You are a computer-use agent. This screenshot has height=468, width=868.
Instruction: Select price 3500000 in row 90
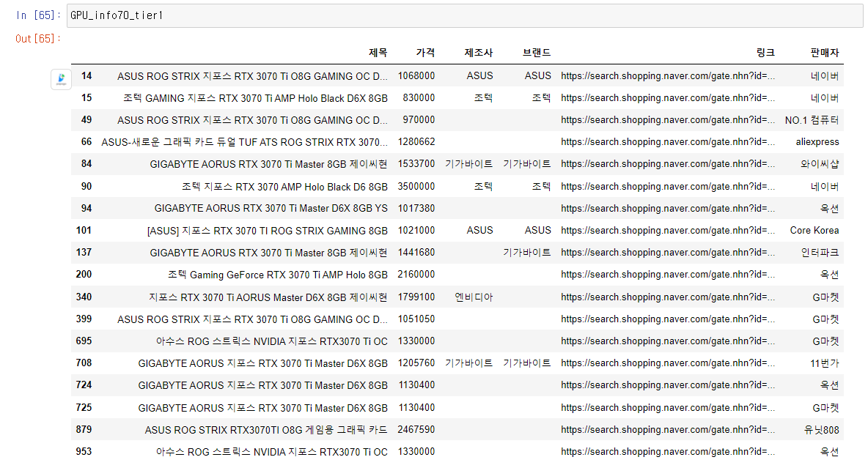(416, 187)
